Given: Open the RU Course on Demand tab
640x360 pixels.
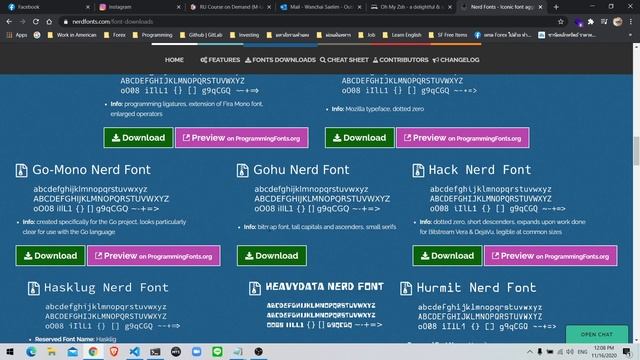Looking at the screenshot, I should (x=230, y=7).
